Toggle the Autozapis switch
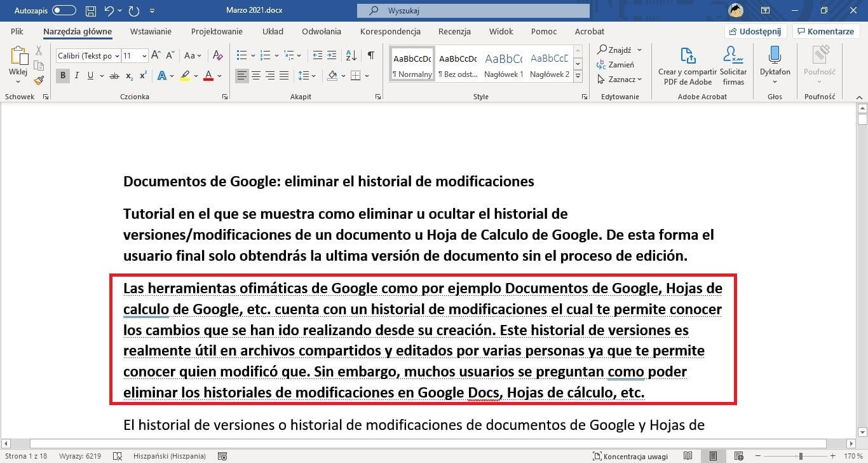Screen dimensions: 868x463 pos(64,11)
